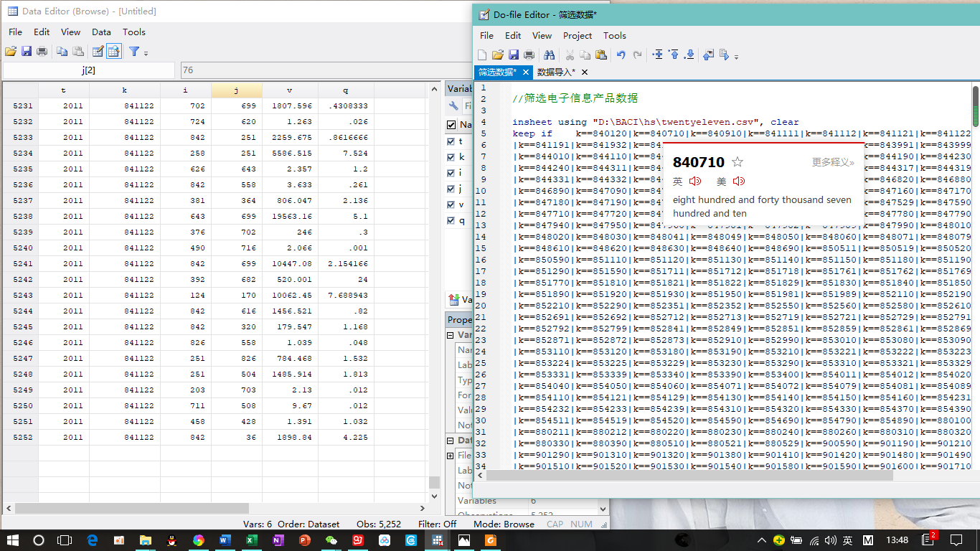
Task: Open the Data menu in Data Editor
Action: tap(101, 32)
